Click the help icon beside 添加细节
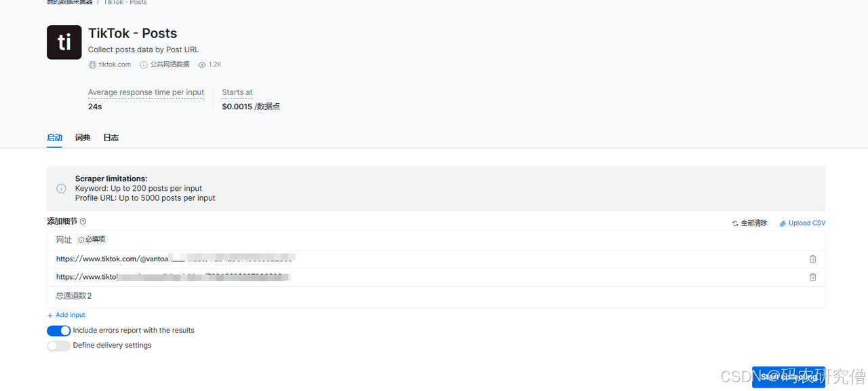The image size is (868, 391). (x=83, y=221)
